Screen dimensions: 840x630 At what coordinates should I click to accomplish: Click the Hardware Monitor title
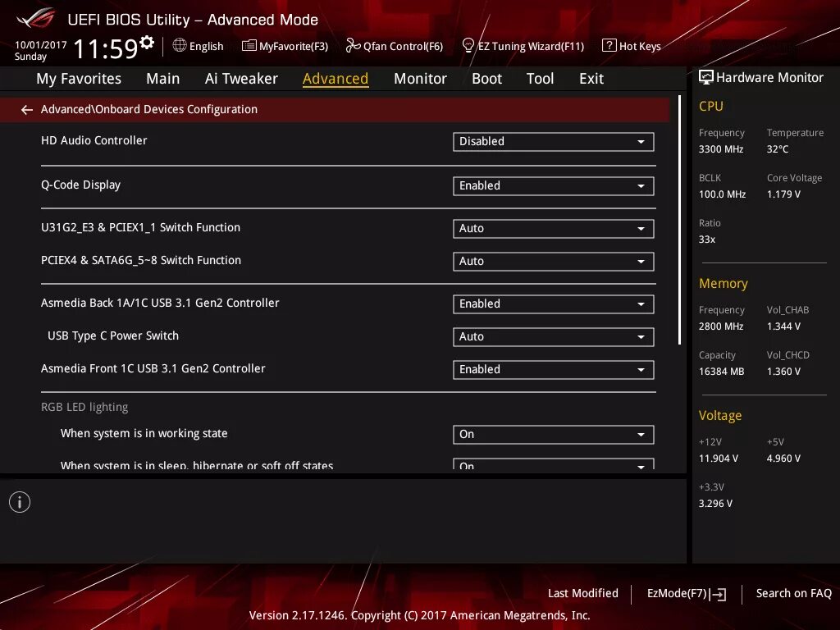click(x=769, y=78)
